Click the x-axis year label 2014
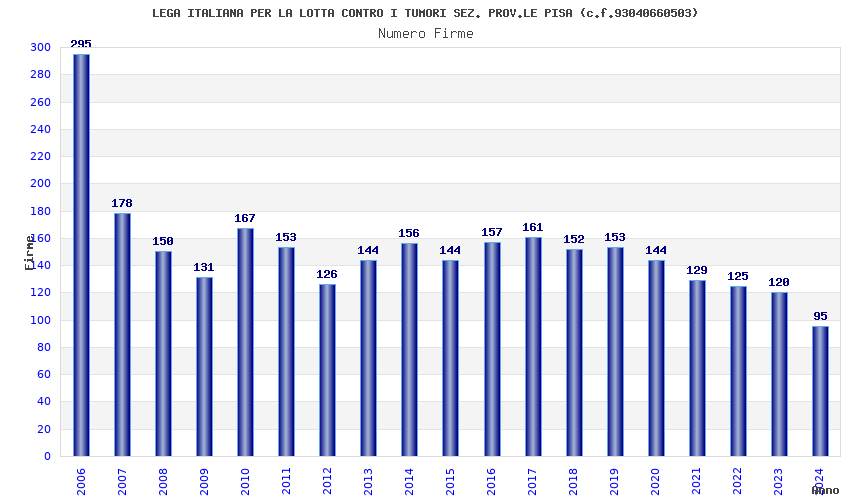The width and height of the screenshot is (850, 500). point(409,482)
